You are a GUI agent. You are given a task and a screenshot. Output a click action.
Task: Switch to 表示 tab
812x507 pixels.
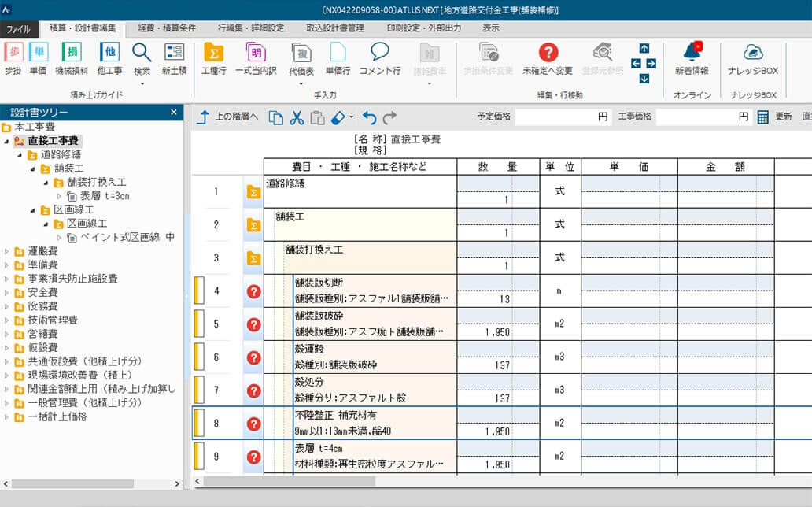point(491,28)
